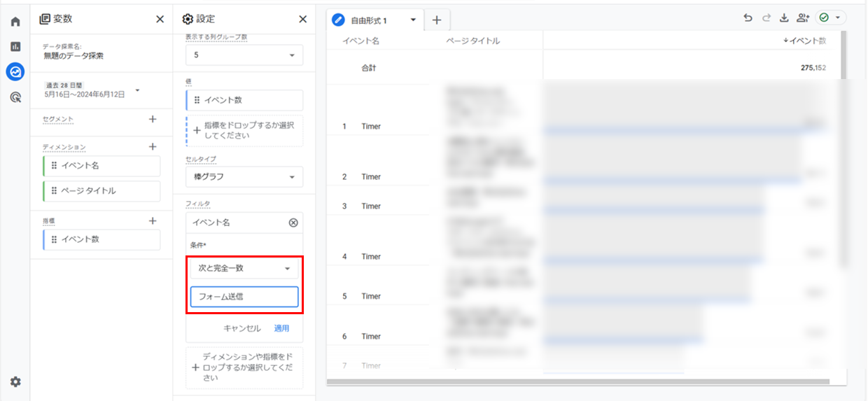Click drag handle of イベント名 dimension chip

pyautogui.click(x=54, y=166)
